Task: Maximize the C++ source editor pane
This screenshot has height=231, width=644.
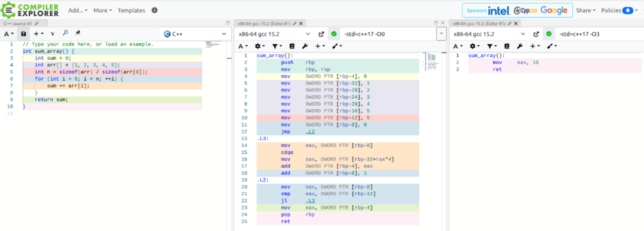Action: [228, 23]
